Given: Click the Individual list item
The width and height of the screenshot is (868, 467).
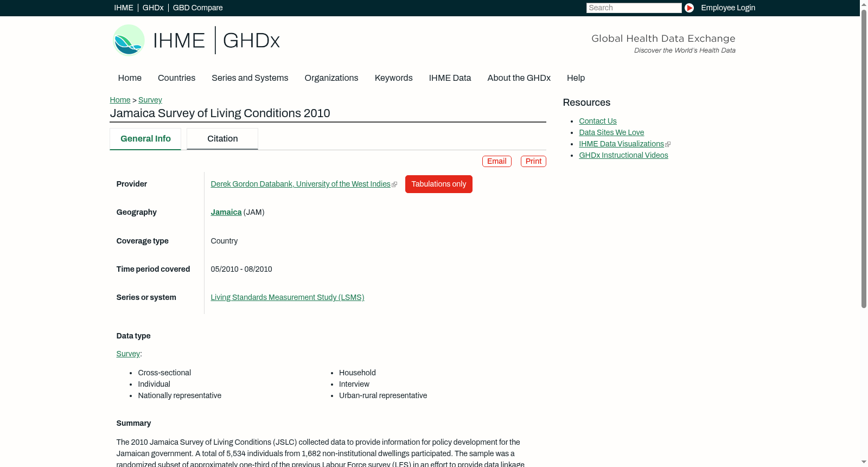Looking at the screenshot, I should pyautogui.click(x=154, y=384).
